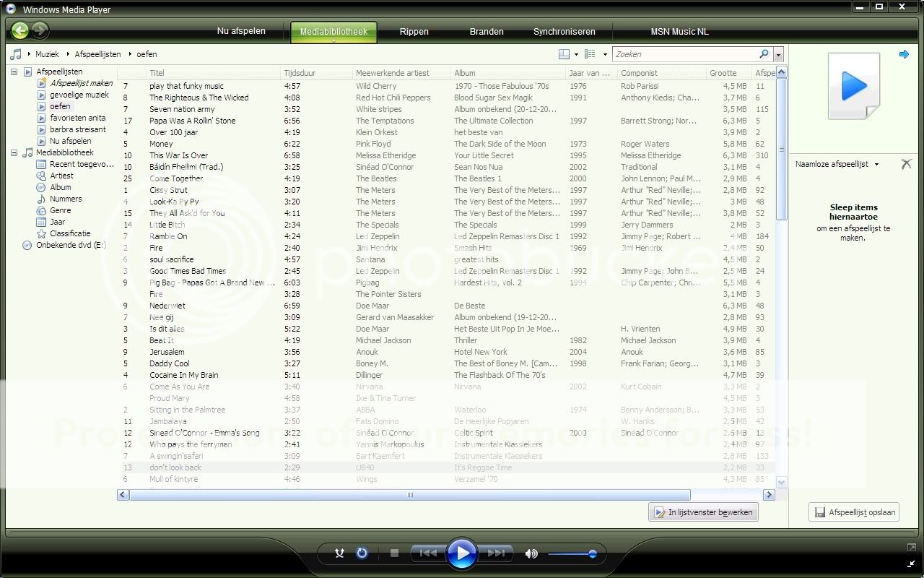Viewport: 924px width, 578px height.
Task: Click the Stop playback button
Action: 394,553
